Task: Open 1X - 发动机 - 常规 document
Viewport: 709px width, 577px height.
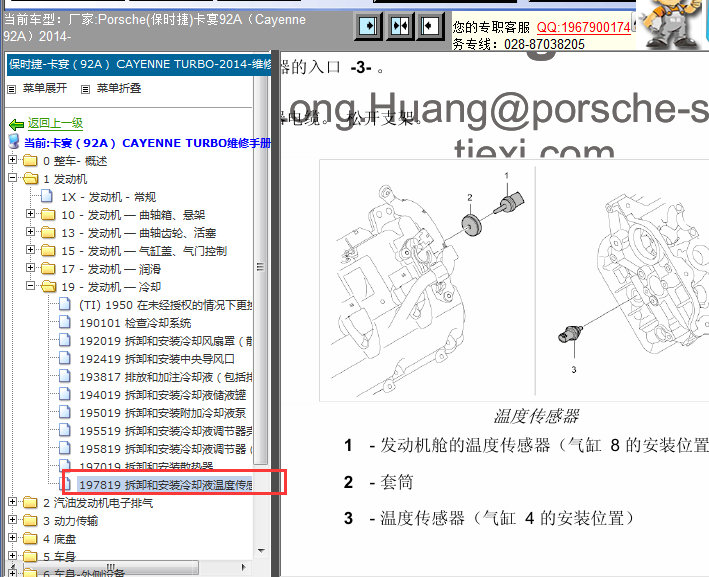Action: tap(109, 197)
